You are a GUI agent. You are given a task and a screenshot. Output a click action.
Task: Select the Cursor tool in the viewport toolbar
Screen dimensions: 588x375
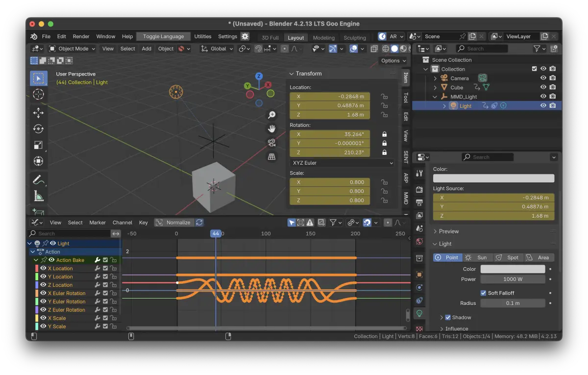tap(38, 94)
